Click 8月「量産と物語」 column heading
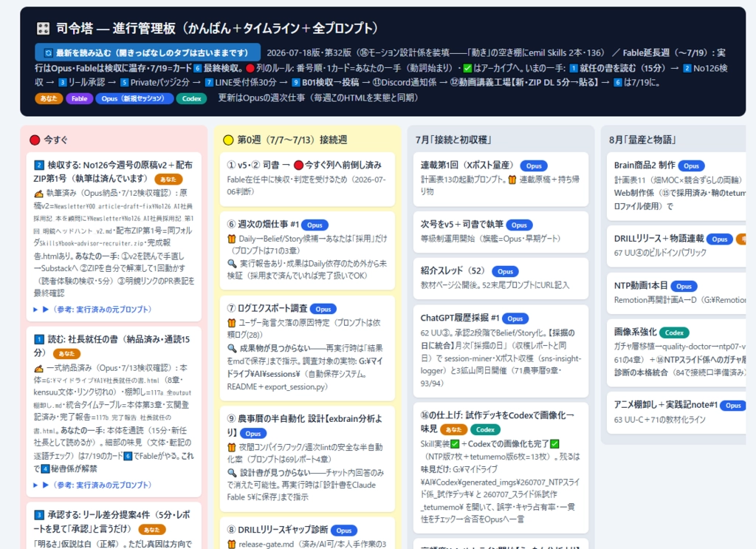This screenshot has height=549, width=756. click(x=642, y=140)
